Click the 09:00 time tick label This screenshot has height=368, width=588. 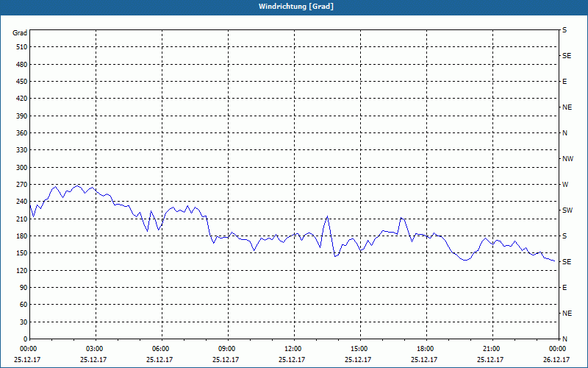pos(228,349)
